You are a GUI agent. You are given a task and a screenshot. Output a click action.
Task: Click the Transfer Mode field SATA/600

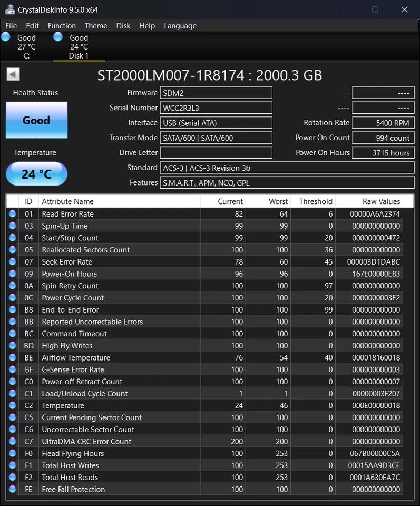[216, 138]
